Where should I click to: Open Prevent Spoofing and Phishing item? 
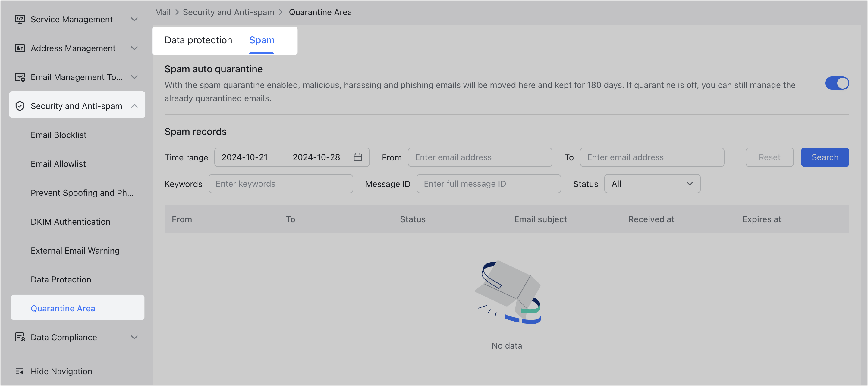point(82,193)
